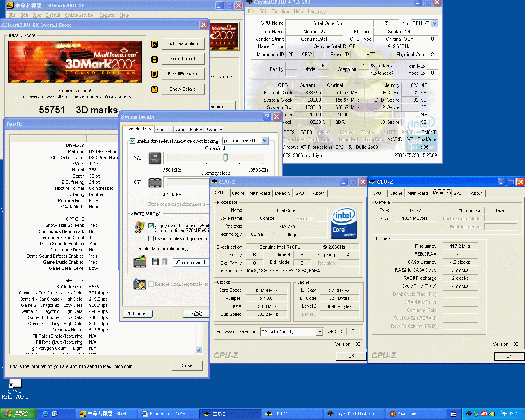Viewport: 525px width, 420px height.
Task: Click the GPU chip icon next to Core clock
Action: click(x=155, y=158)
